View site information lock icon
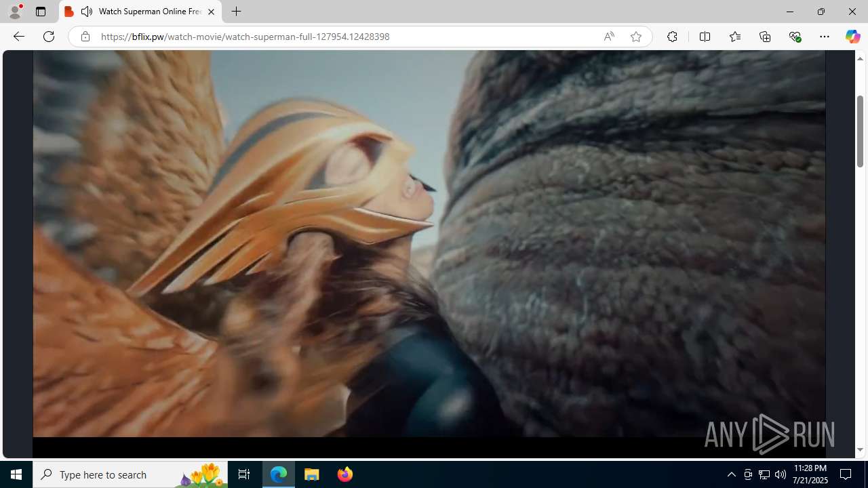 click(x=85, y=37)
